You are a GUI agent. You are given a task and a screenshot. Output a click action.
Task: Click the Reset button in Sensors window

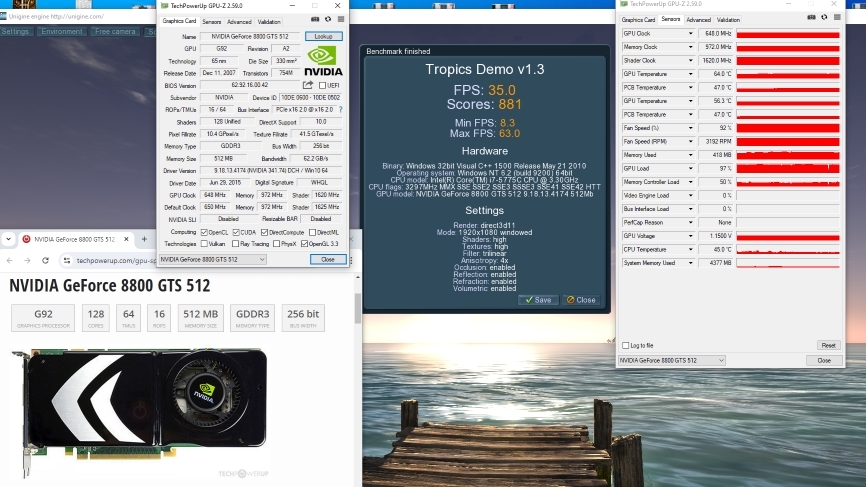click(828, 346)
